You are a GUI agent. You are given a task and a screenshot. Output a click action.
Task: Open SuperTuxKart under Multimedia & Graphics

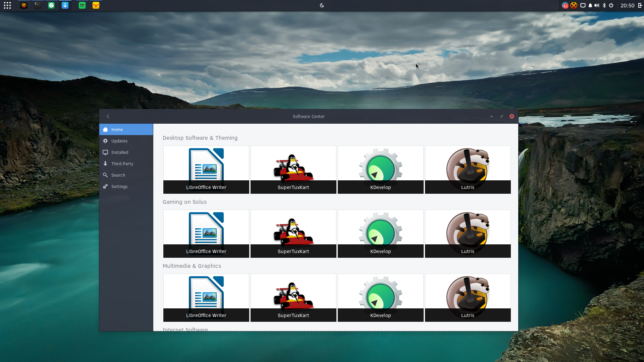coord(293,298)
